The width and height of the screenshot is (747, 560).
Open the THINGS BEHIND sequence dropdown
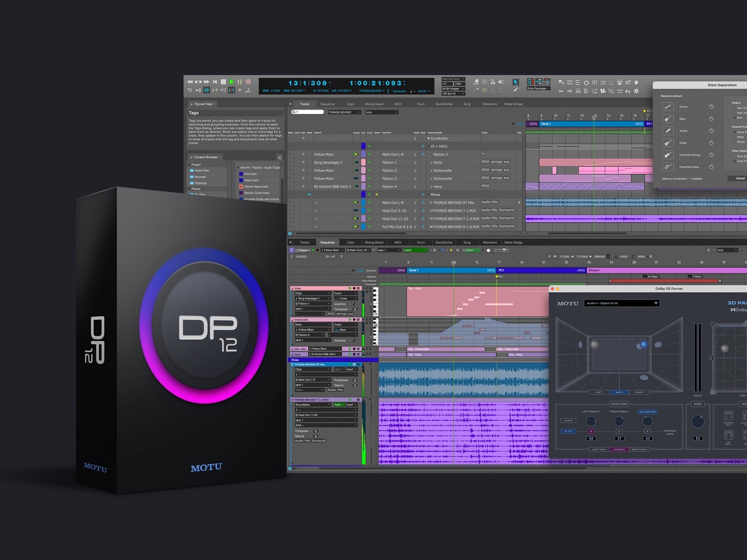coord(343,112)
